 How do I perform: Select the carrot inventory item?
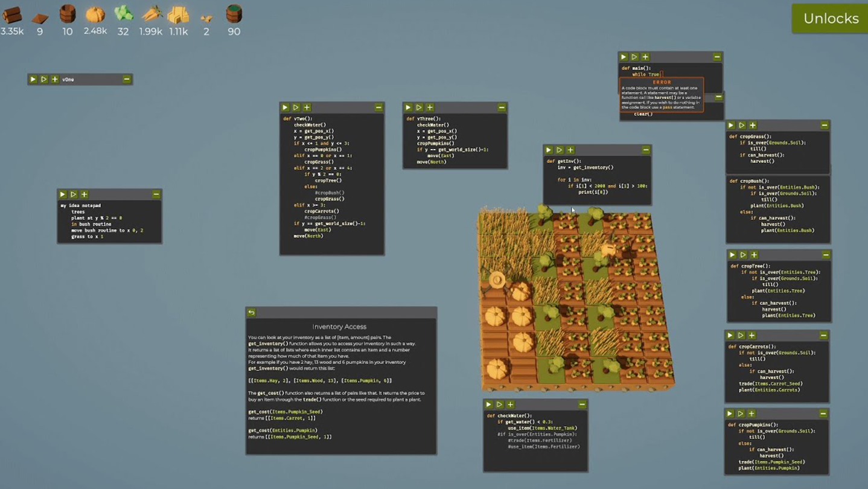[x=151, y=14]
